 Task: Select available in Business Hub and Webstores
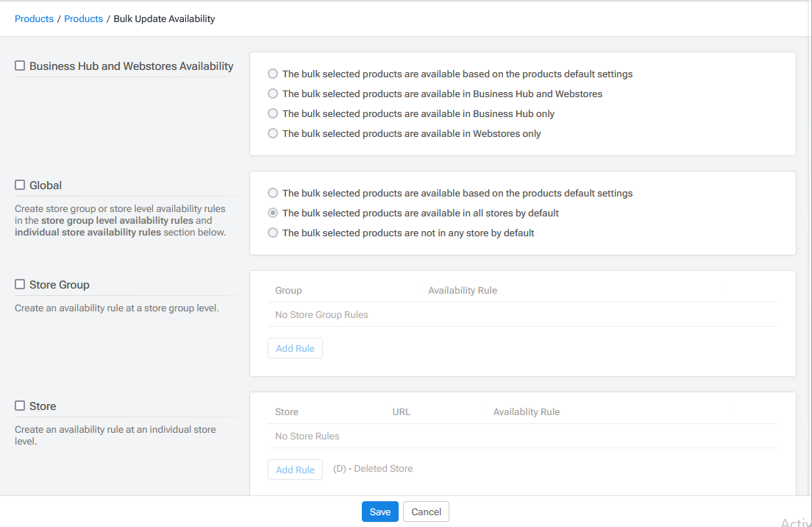[x=273, y=93]
